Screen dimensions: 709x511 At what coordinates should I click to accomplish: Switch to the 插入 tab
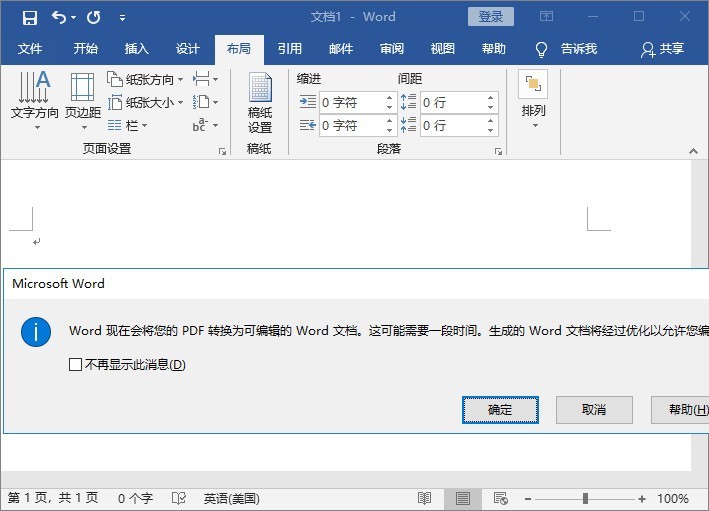pyautogui.click(x=137, y=48)
